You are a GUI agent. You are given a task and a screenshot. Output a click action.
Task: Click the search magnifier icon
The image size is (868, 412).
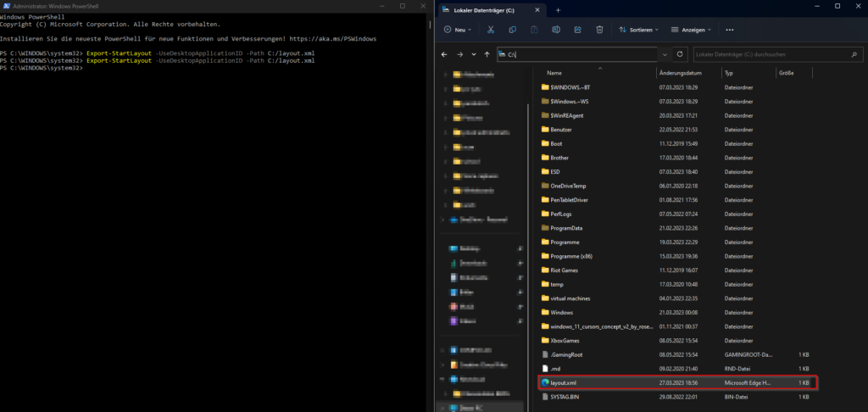pyautogui.click(x=854, y=54)
